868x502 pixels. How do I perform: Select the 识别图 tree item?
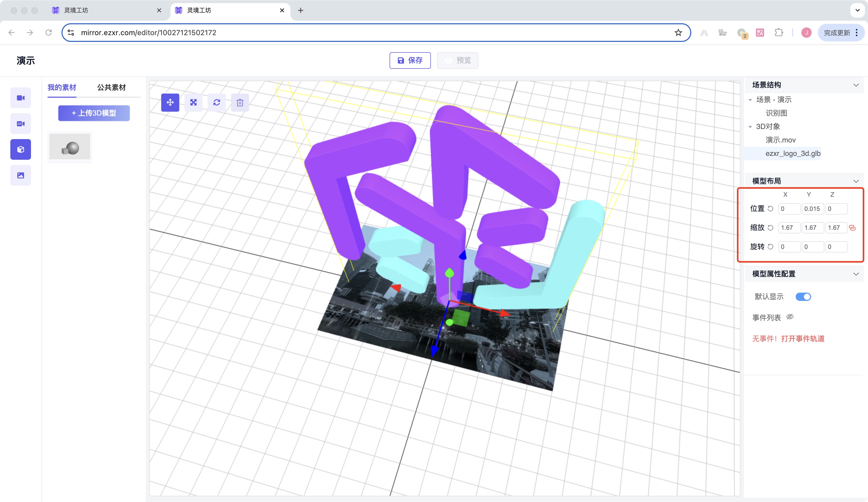pos(776,113)
